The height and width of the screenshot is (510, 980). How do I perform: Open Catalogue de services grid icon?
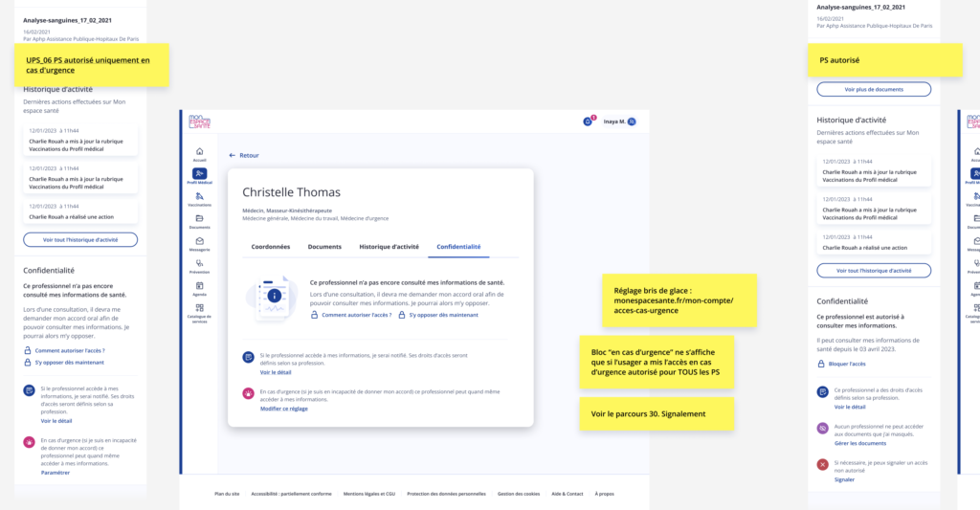tap(199, 309)
